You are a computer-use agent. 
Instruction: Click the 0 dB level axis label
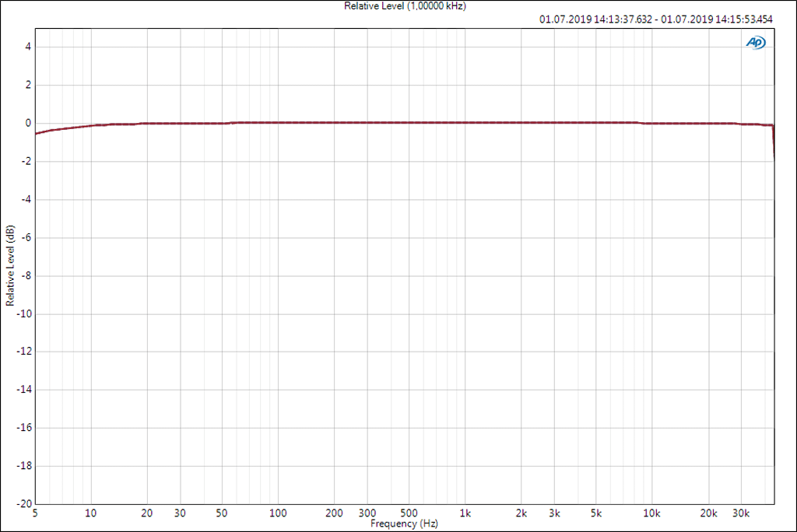pyautogui.click(x=27, y=123)
